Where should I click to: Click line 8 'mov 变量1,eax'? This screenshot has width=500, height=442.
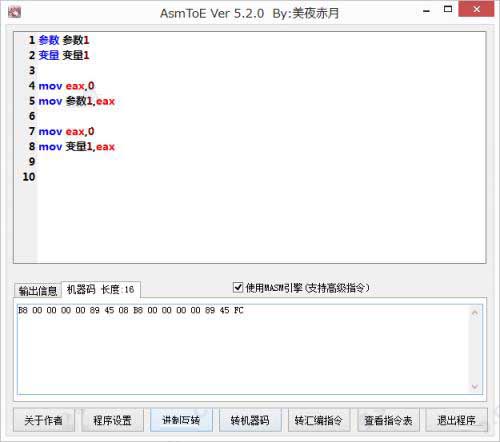(77, 147)
